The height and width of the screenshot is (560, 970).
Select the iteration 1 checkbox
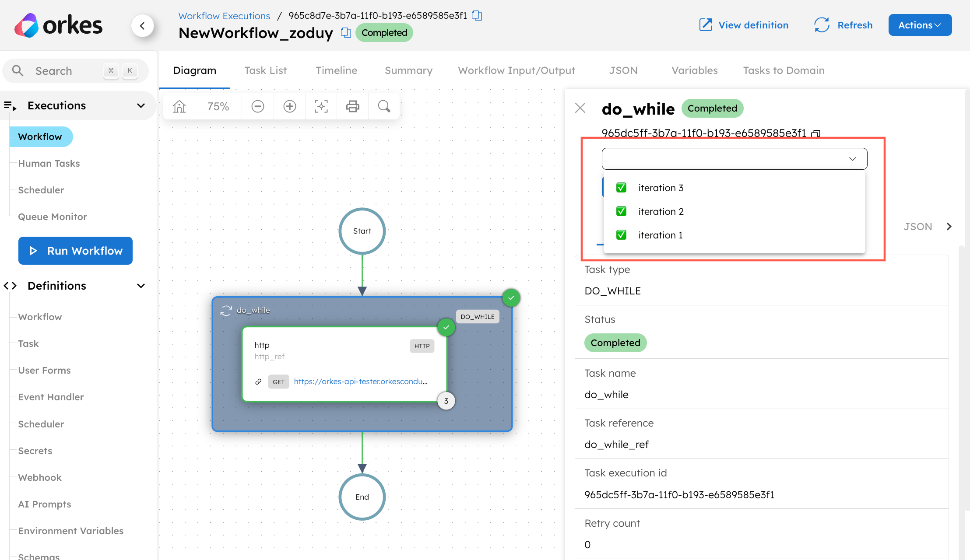621,235
